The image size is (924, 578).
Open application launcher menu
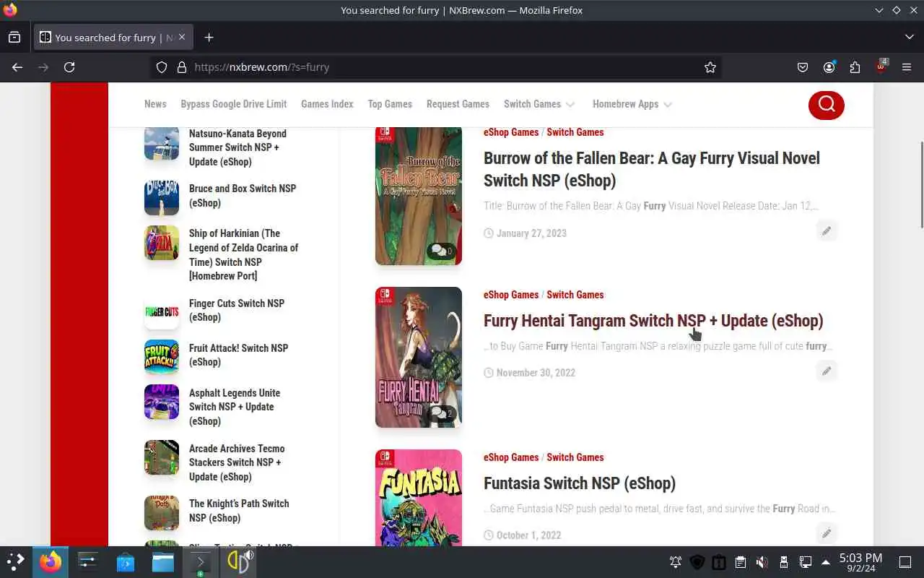tap(16, 561)
